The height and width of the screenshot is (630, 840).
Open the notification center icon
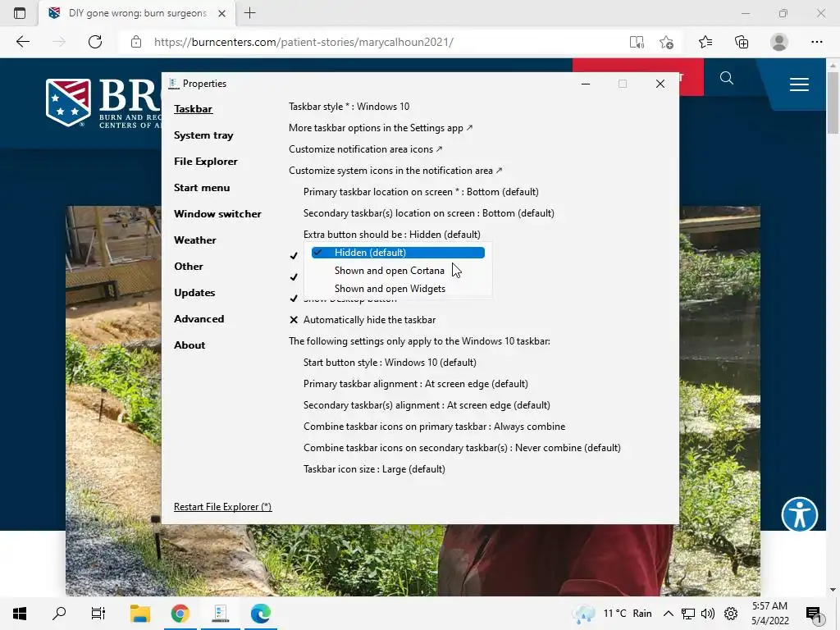(x=813, y=614)
